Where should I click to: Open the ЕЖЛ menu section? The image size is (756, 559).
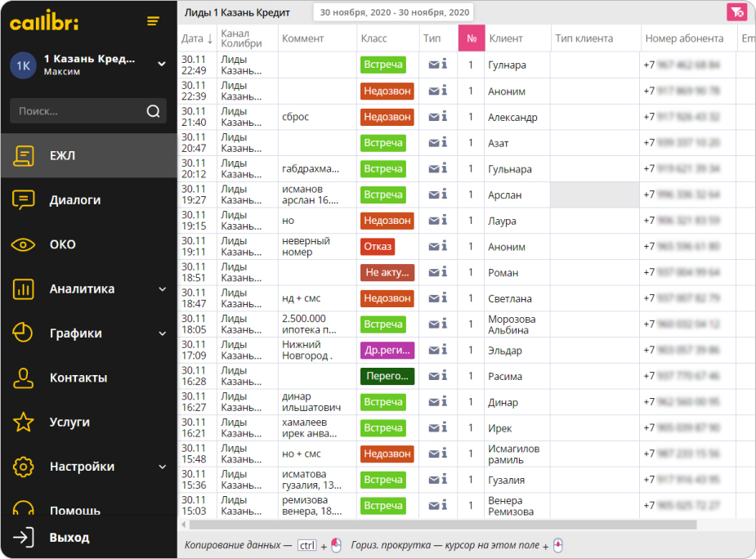[x=62, y=155]
